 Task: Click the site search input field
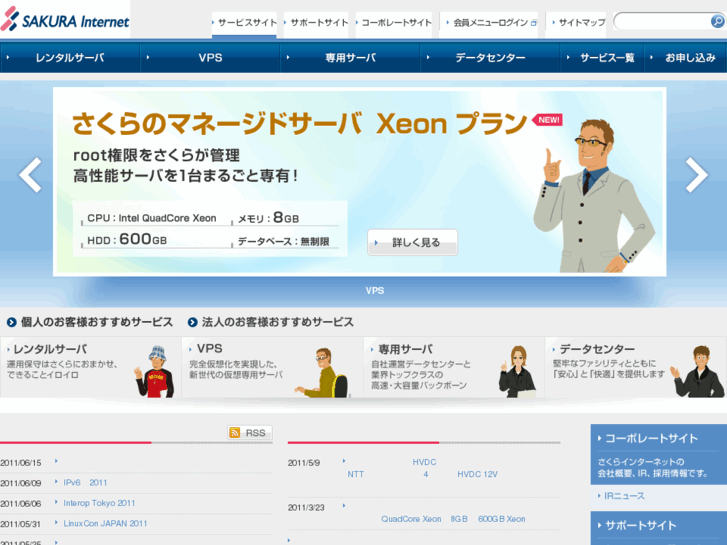pos(663,21)
